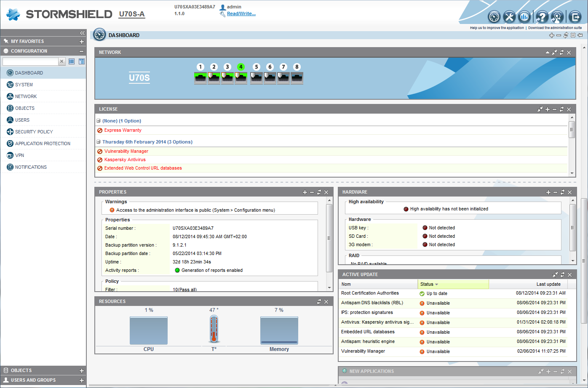The image size is (588, 388).
Task: Click the pin icon on Dashboard title bar
Action: 580,35
